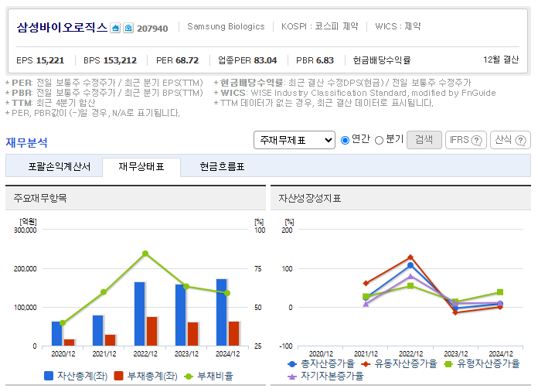Image resolution: width=538 pixels, height=392 pixels.
Task: Click the 부채비율 peak point at 2022/12
Action: [145, 254]
